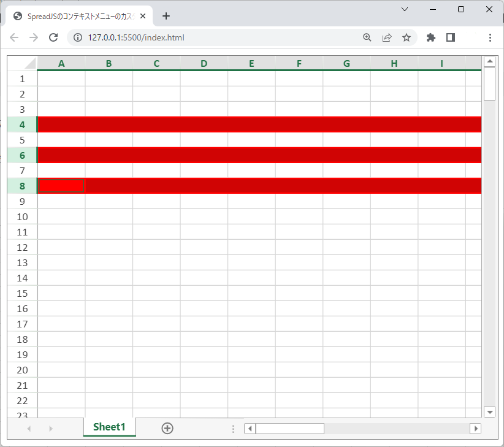504x447 pixels.
Task: Select row 1 header
Action: pyautogui.click(x=22, y=78)
